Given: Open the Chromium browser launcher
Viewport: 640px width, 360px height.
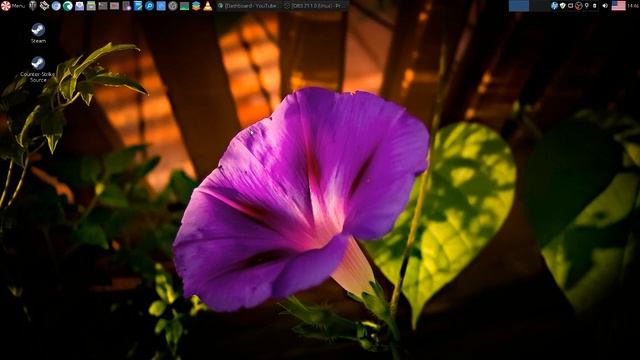Looking at the screenshot, I should click(x=56, y=6).
